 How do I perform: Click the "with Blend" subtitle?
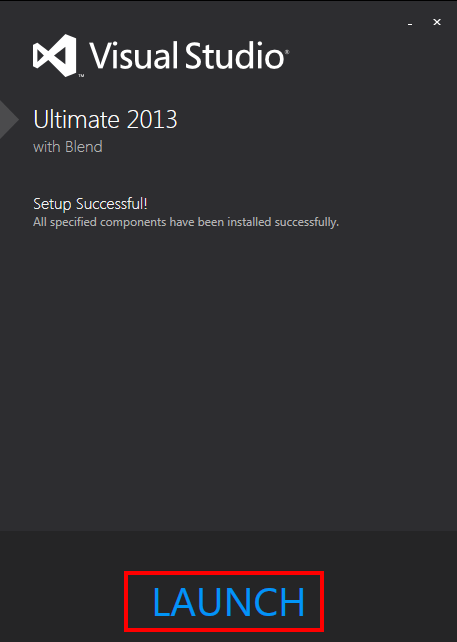point(68,147)
